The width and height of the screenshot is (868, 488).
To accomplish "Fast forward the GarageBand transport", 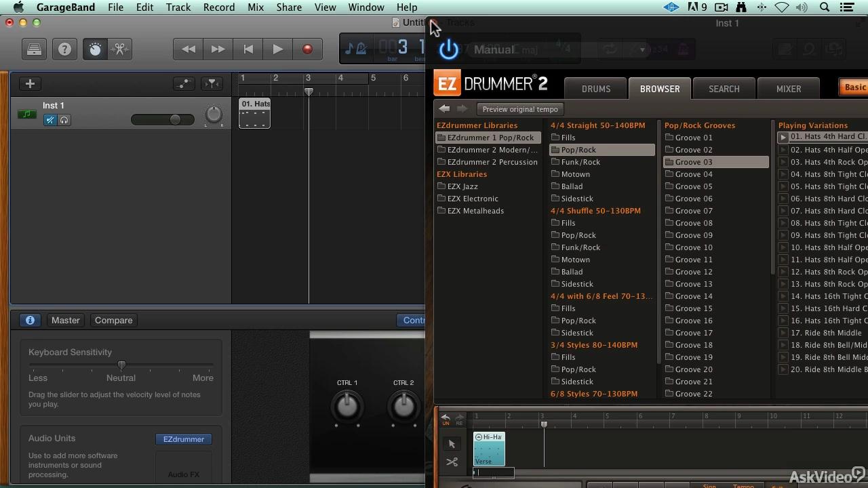I will point(218,49).
